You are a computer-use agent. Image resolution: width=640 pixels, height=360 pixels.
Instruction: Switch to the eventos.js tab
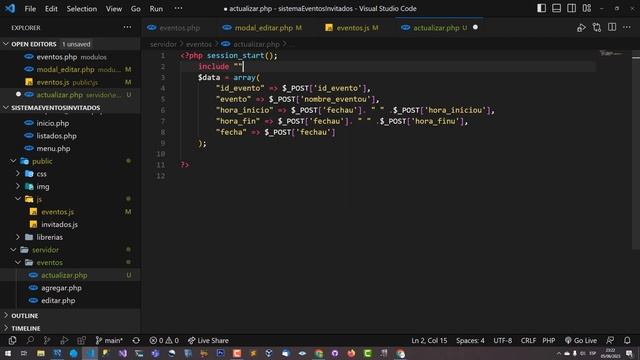pyautogui.click(x=352, y=28)
